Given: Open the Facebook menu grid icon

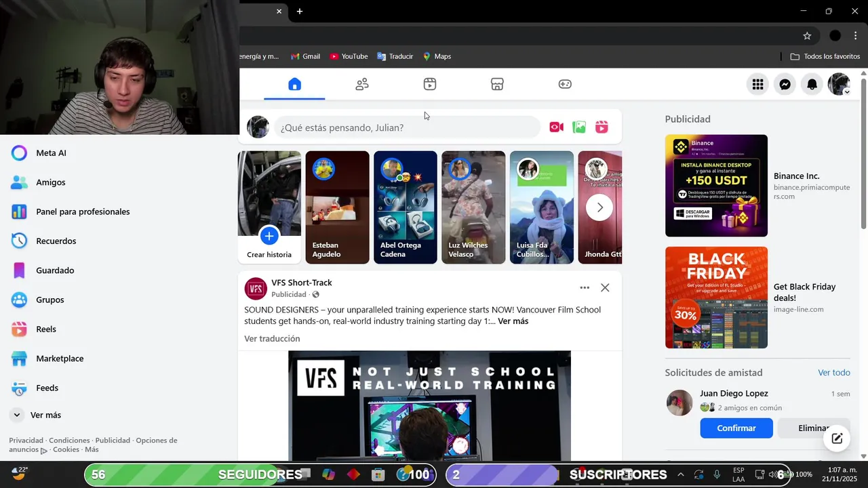Looking at the screenshot, I should pos(757,84).
